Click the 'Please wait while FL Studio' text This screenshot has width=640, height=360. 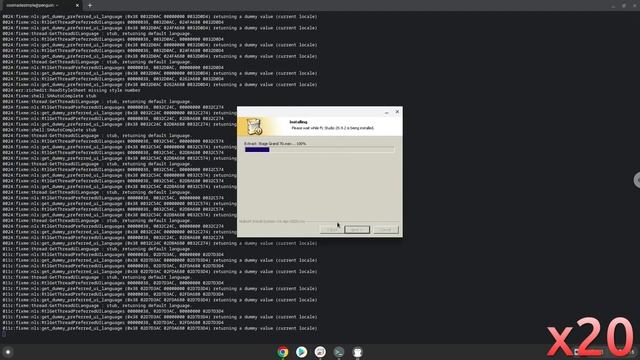click(x=333, y=128)
